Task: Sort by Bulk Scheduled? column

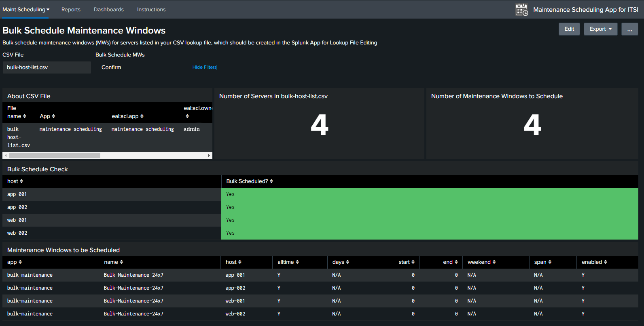Action: [250, 181]
